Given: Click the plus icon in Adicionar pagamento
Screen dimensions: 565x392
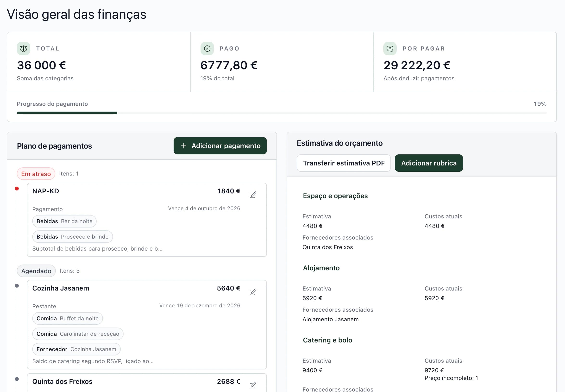Looking at the screenshot, I should [x=184, y=146].
